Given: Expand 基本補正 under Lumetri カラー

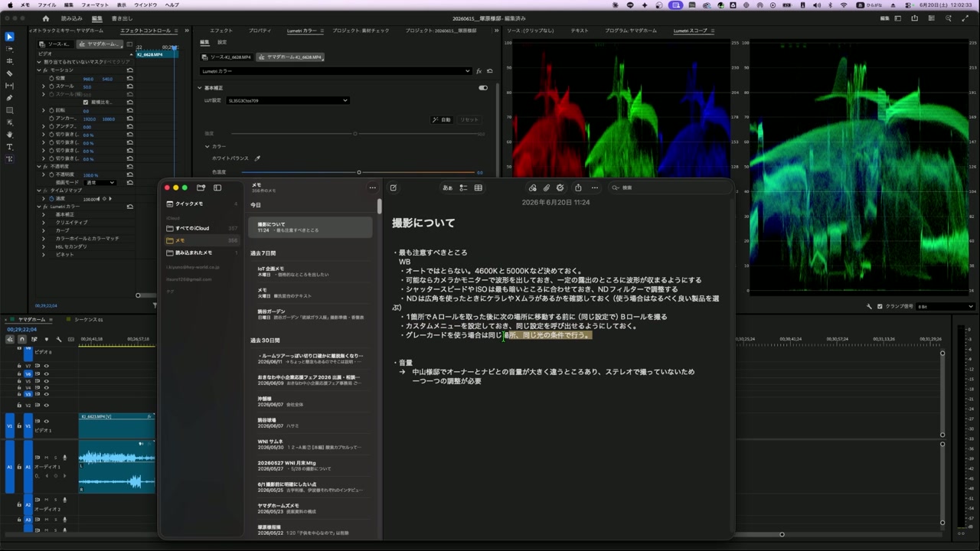Looking at the screenshot, I should click(44, 214).
